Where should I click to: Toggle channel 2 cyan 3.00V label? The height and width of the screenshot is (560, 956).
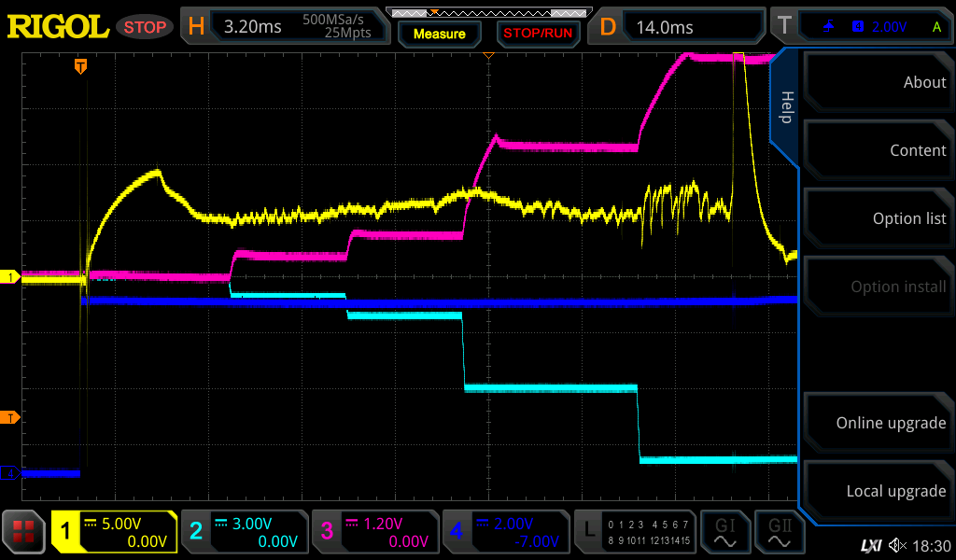[245, 532]
